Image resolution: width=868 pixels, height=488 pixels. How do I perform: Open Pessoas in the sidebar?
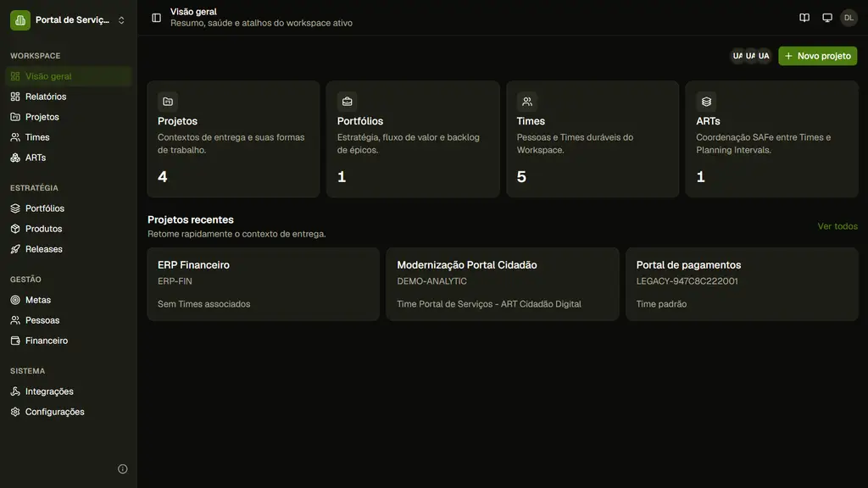68,320
